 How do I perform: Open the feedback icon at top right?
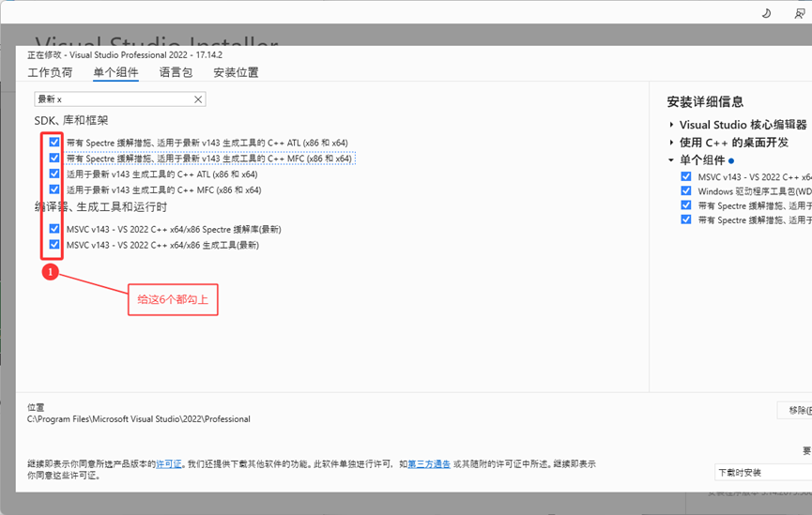[x=800, y=13]
